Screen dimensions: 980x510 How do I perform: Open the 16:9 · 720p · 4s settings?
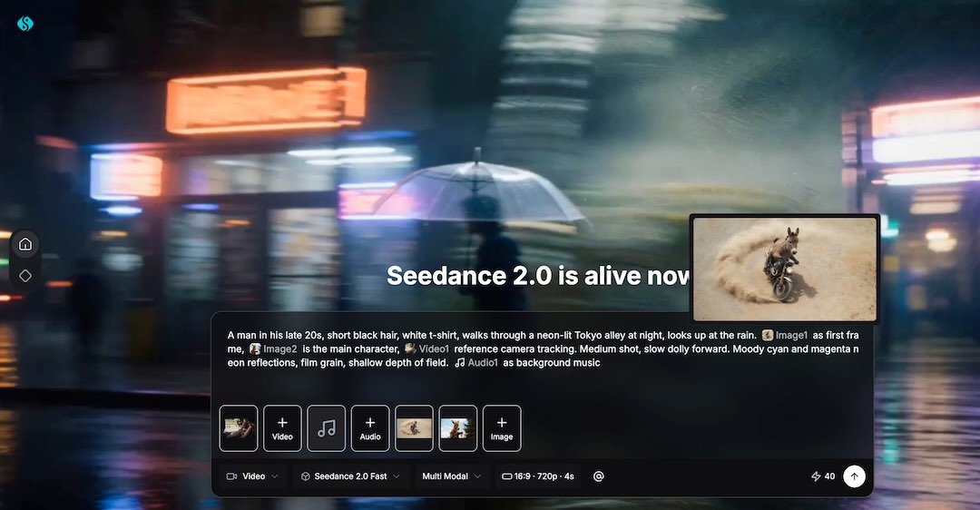538,476
